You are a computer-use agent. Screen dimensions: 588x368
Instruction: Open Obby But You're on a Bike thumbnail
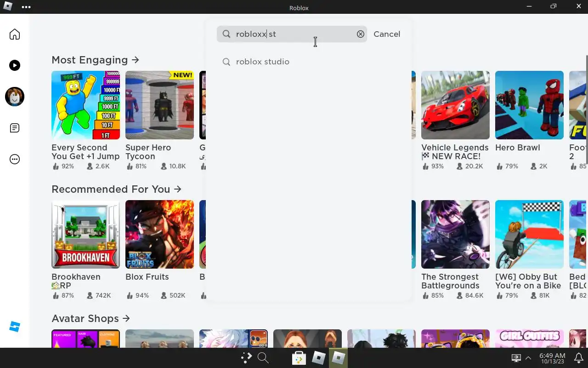point(529,234)
